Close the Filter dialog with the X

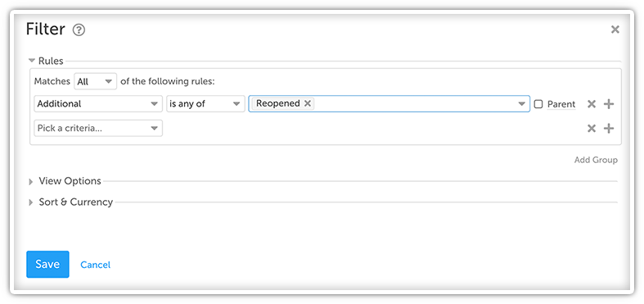(615, 29)
